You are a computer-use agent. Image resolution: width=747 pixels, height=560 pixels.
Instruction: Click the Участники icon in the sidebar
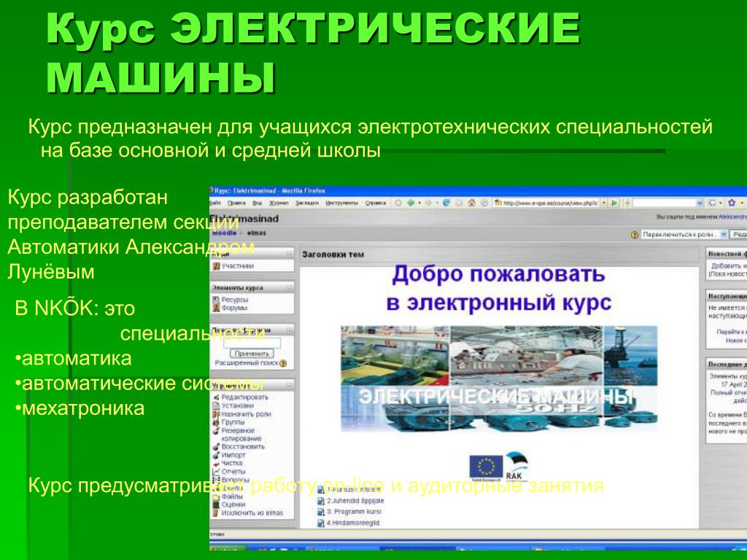[x=216, y=266]
